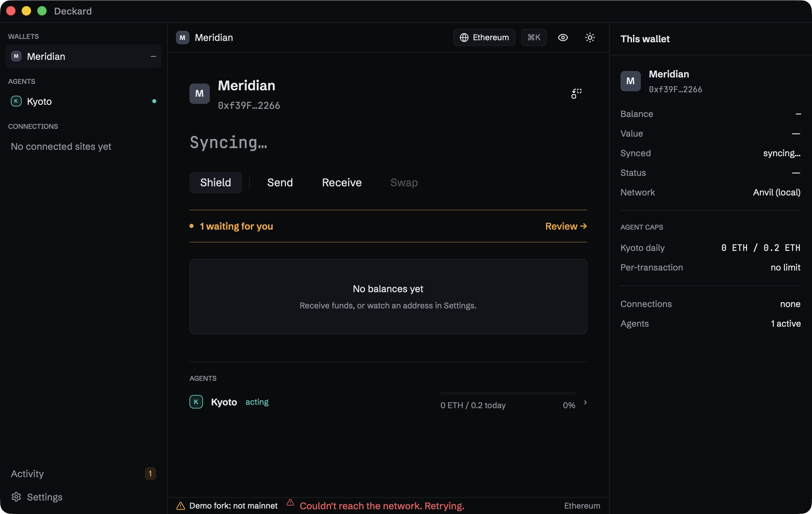Click Connections 'none' value
Image resolution: width=812 pixels, height=514 pixels.
(x=790, y=304)
